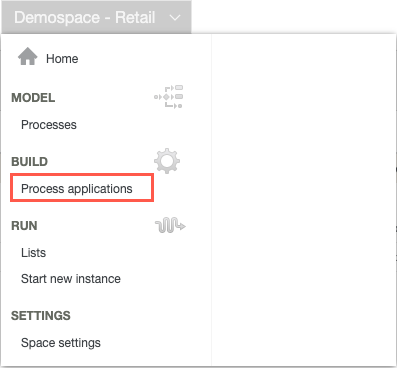Click the RUN wavy arrow icon
The height and width of the screenshot is (368, 397).
[170, 226]
